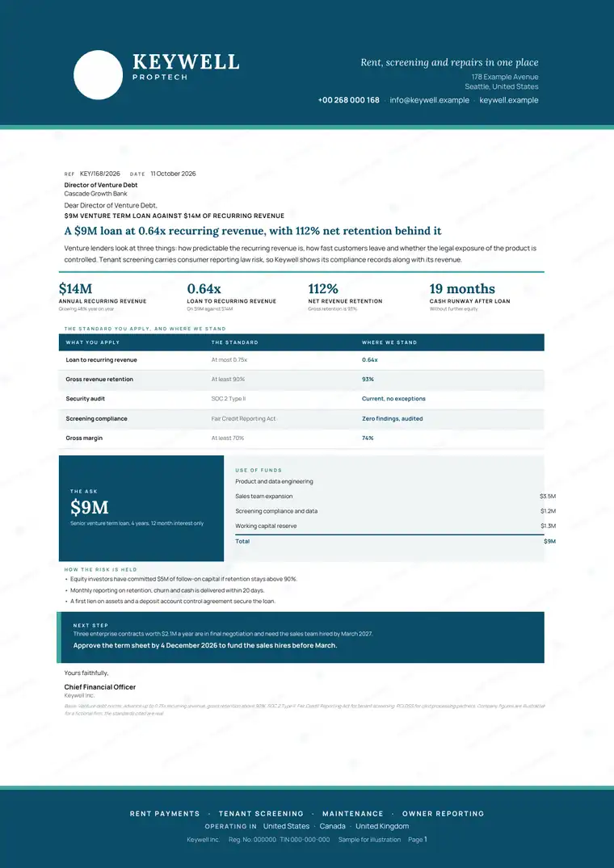The height and width of the screenshot is (868, 614).
Task: Click the 'Gross margin' row label
Action: pyautogui.click(x=84, y=438)
